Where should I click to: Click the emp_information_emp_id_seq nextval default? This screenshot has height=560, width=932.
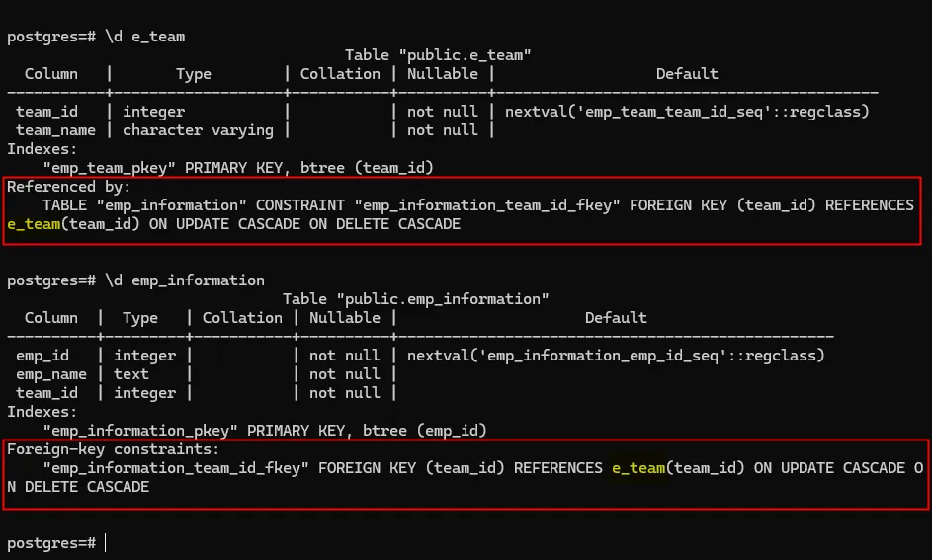tap(616, 356)
